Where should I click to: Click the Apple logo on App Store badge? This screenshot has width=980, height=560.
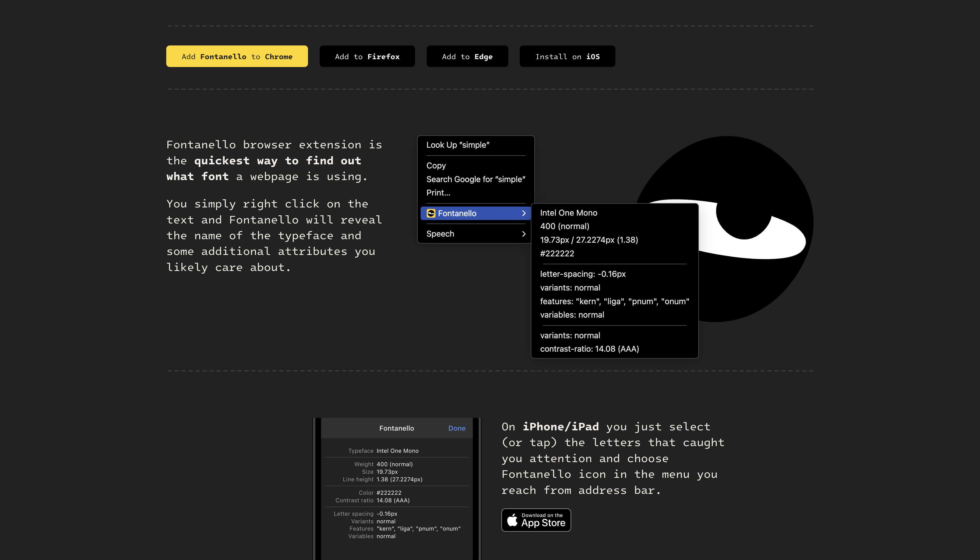pos(512,520)
